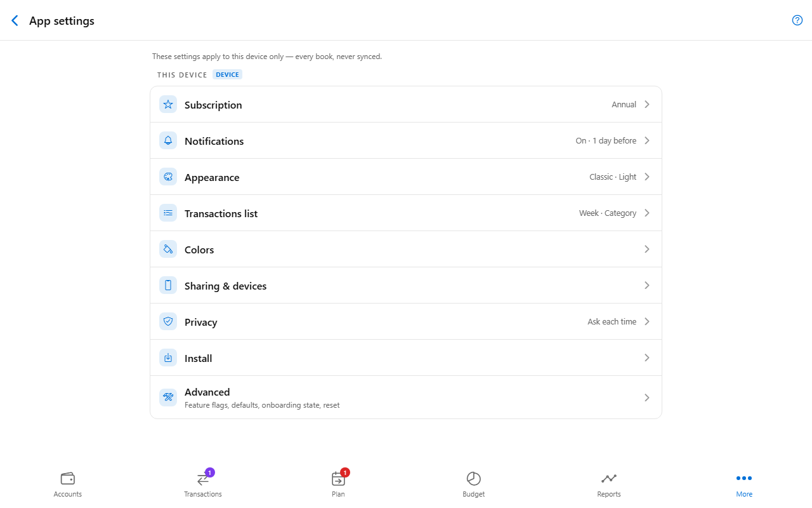Click the red Plan notification badge
The width and height of the screenshot is (812, 508).
click(345, 472)
